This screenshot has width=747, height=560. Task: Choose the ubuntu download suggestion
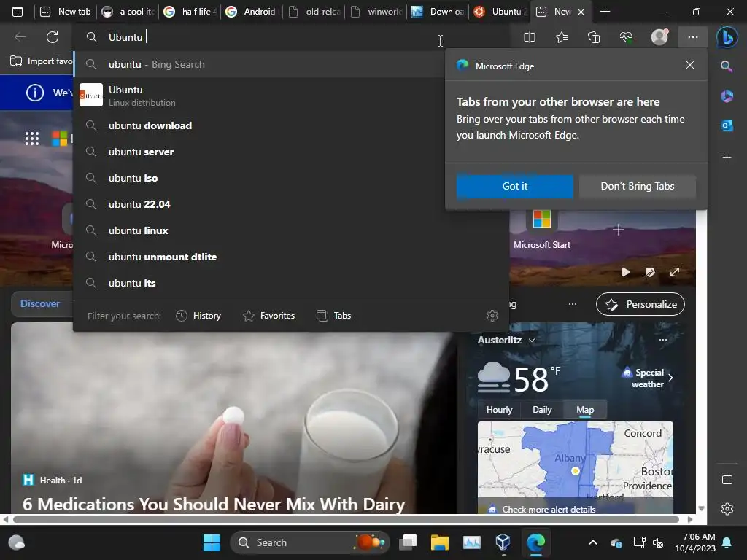pos(258,125)
